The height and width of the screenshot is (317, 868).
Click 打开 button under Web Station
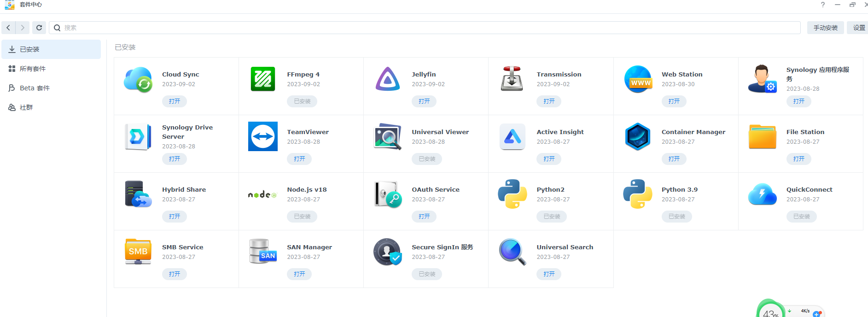[674, 101]
